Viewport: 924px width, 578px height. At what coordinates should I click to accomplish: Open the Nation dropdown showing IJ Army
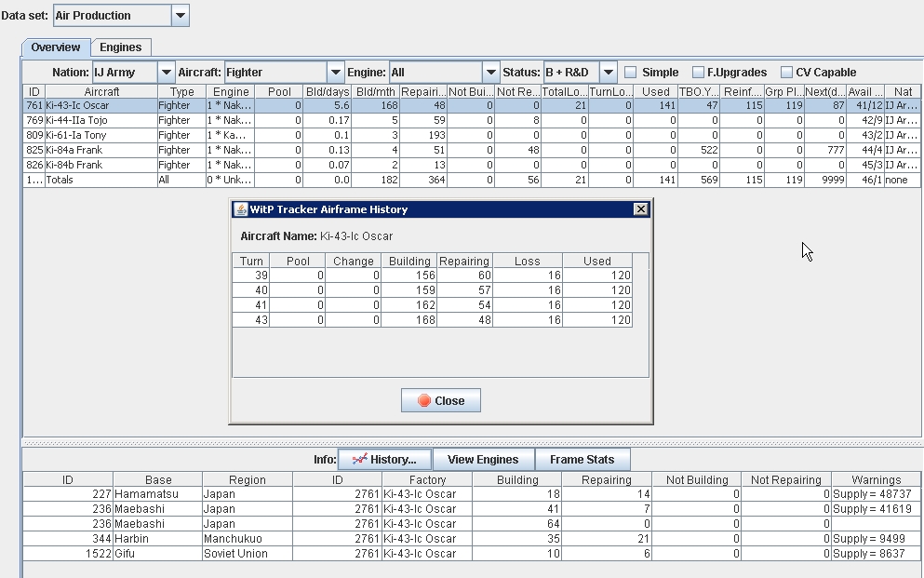point(166,72)
